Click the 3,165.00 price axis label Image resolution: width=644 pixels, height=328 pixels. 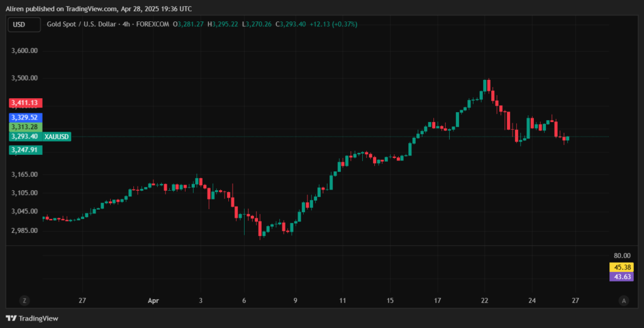coord(25,174)
